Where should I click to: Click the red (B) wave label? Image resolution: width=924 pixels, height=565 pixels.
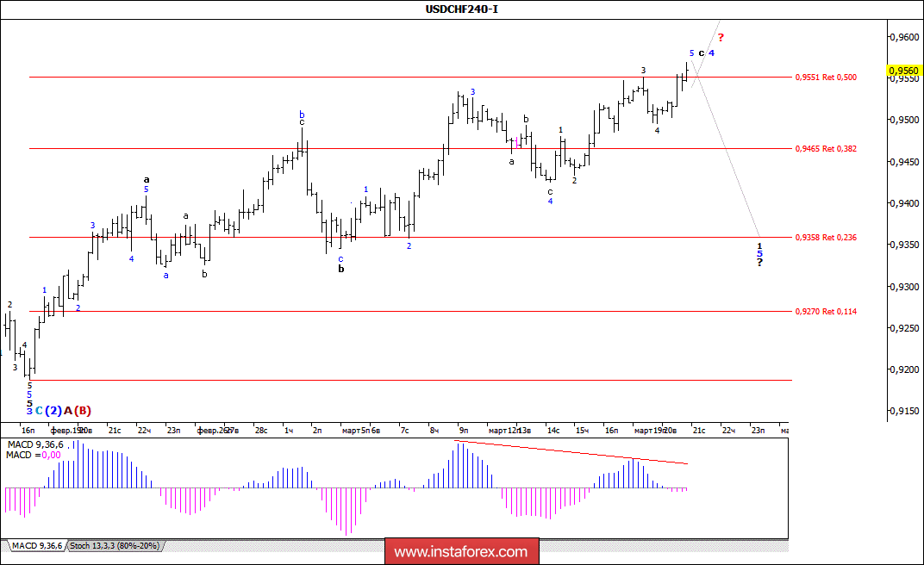[83, 411]
